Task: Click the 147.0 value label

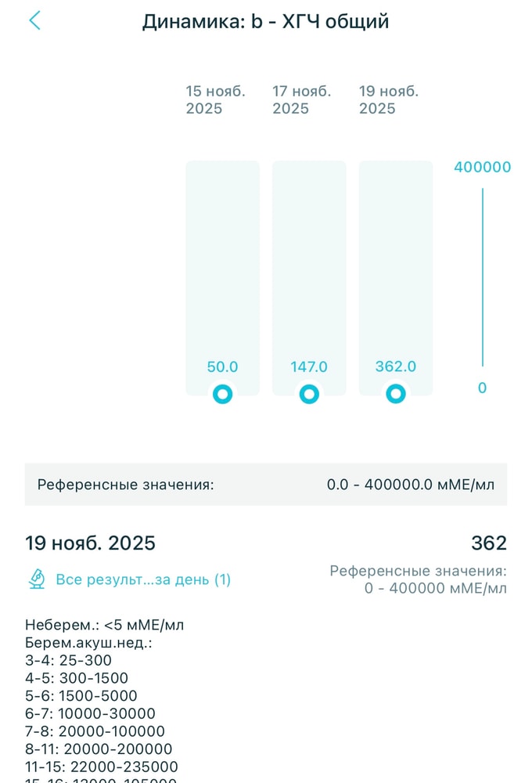Action: point(309,366)
